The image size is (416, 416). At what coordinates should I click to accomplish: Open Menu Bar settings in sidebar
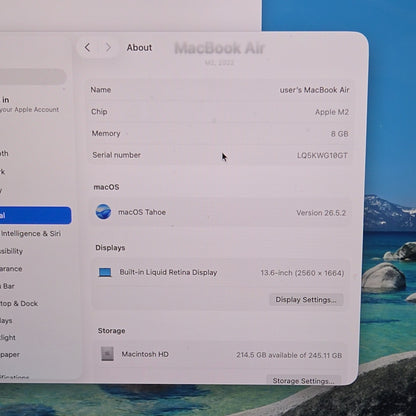7,286
